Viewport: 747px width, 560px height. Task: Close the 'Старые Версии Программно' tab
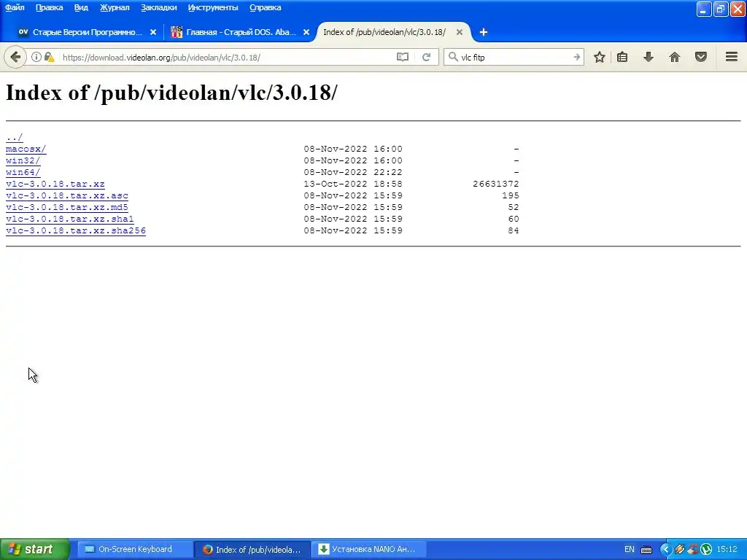pyautogui.click(x=153, y=32)
